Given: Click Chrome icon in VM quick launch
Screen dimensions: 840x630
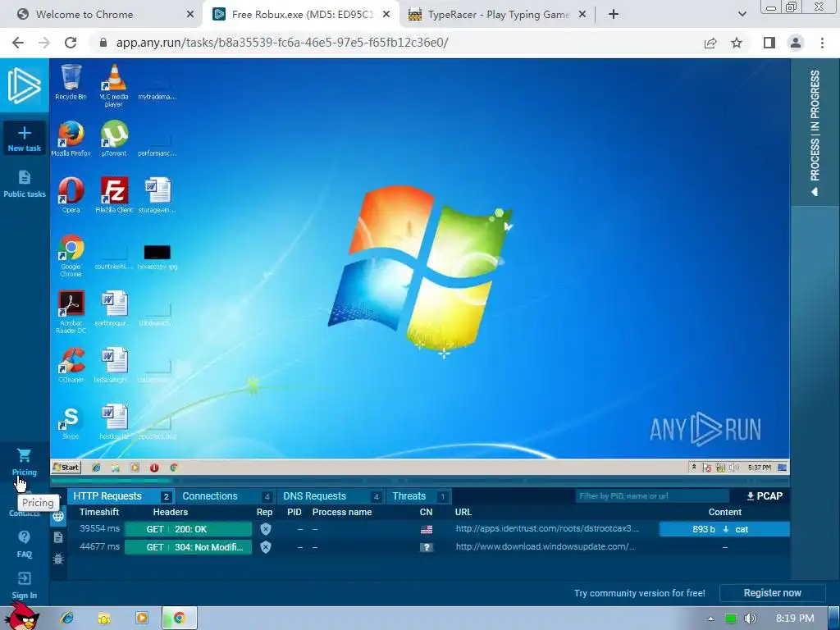Looking at the screenshot, I should click(x=174, y=468).
